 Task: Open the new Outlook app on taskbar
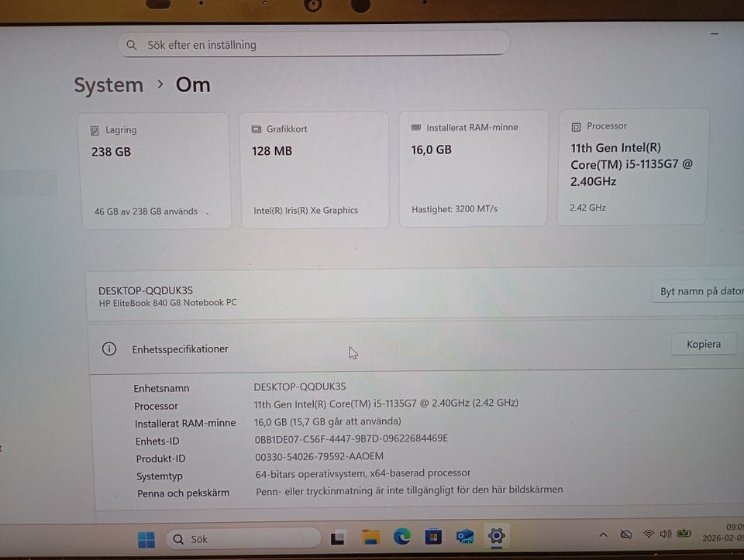coord(465,536)
